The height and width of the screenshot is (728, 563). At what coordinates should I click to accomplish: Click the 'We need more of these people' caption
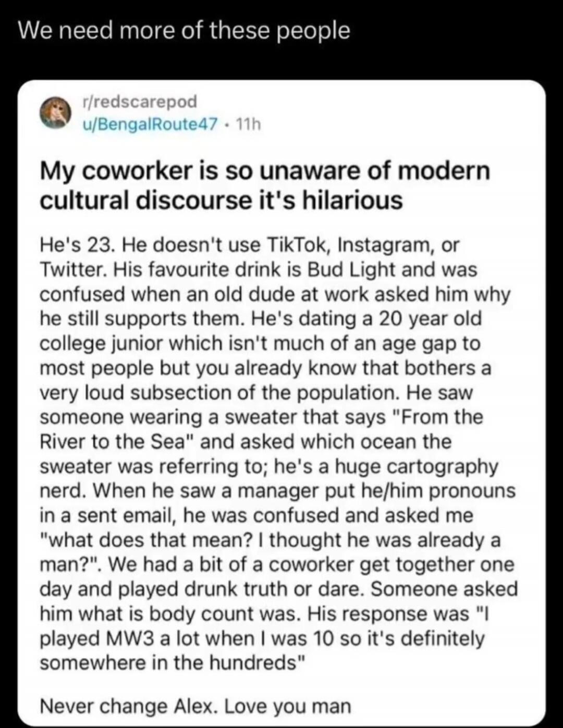click(184, 31)
